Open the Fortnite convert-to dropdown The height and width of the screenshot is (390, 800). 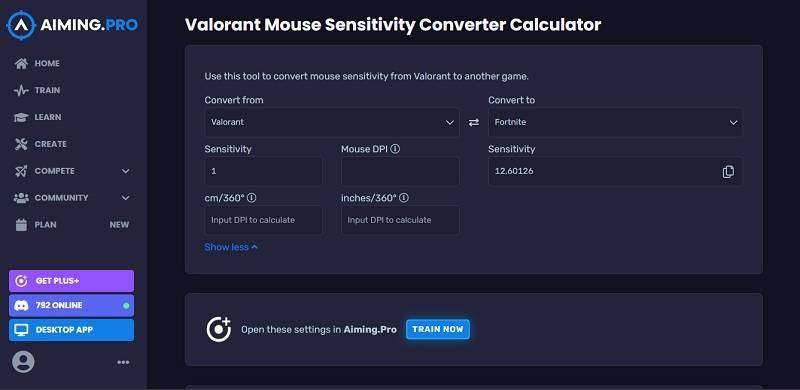(615, 123)
